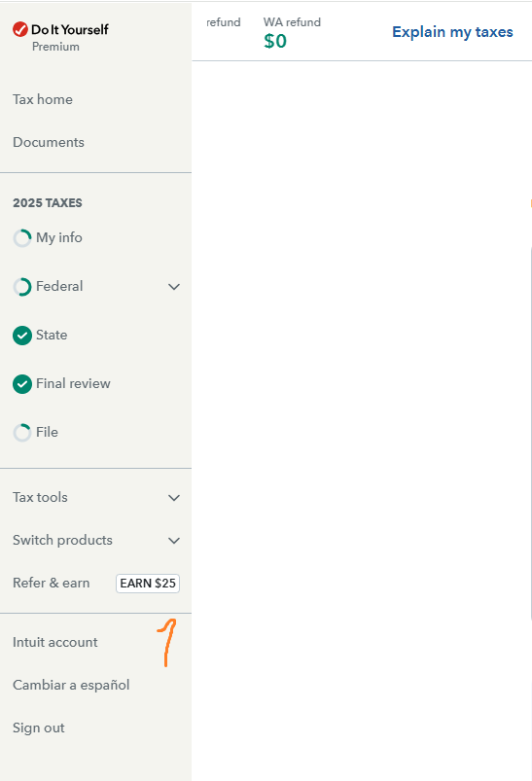The image size is (532, 781).
Task: Switch language with Cambiar a español
Action: 71,686
